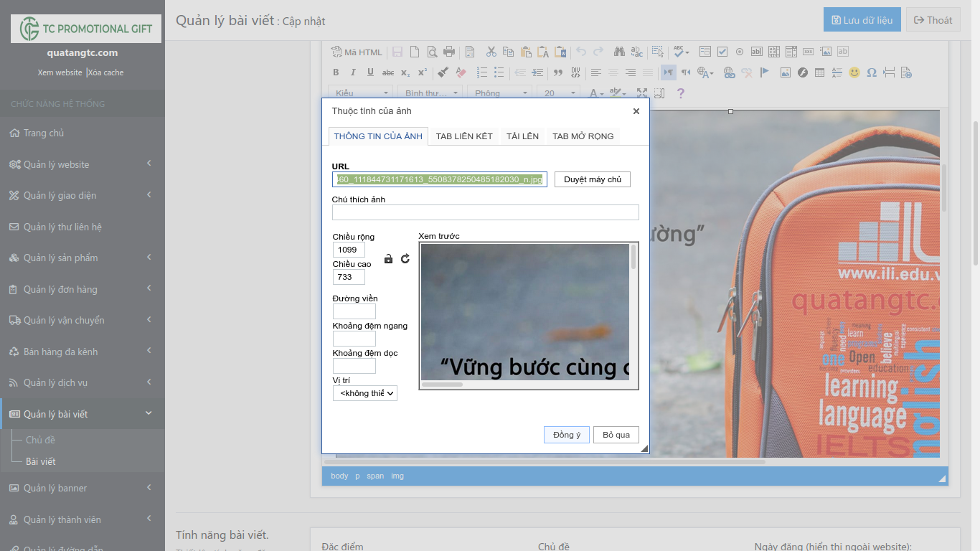Click the Block Quote icon
This screenshot has height=551, width=980.
[x=557, y=72]
